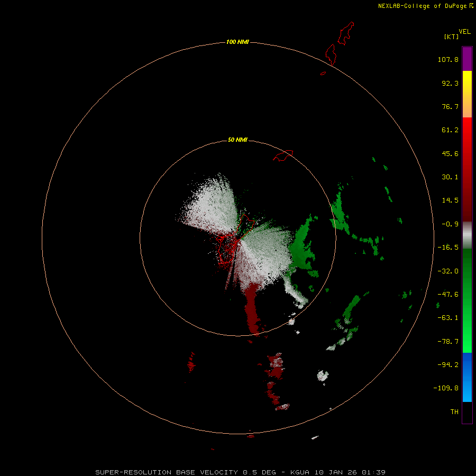Image resolution: width=476 pixels, height=476 pixels.
Task: Select the -16.5 legend value
Action: 448,248
